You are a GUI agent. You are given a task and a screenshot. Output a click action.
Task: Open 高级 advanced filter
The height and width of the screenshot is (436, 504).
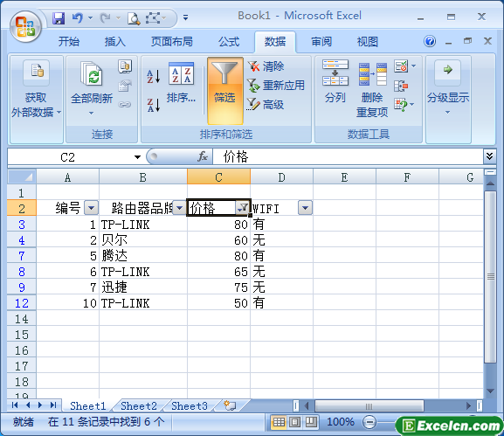click(266, 105)
